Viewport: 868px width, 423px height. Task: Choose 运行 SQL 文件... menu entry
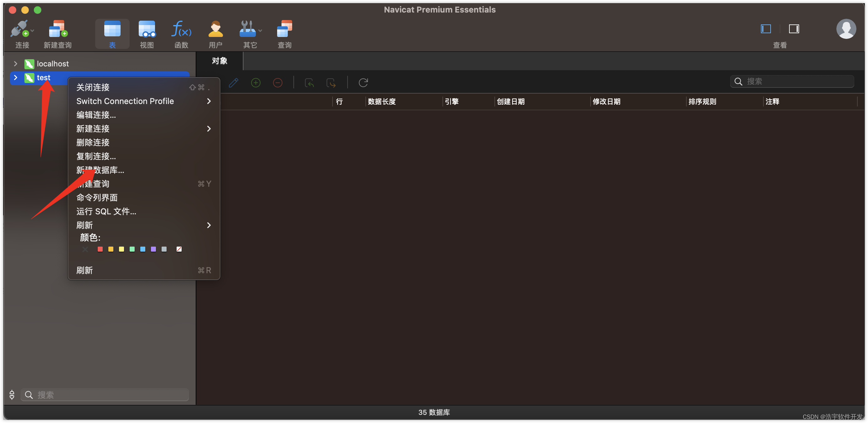[x=144, y=212]
